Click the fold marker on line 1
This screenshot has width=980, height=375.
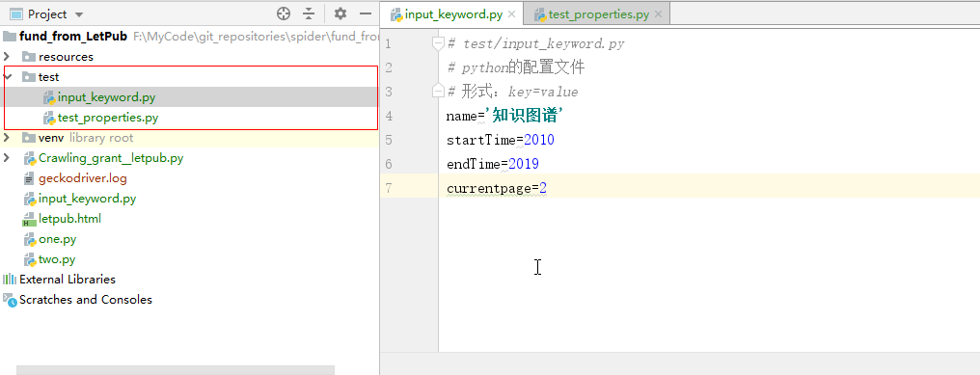point(438,43)
